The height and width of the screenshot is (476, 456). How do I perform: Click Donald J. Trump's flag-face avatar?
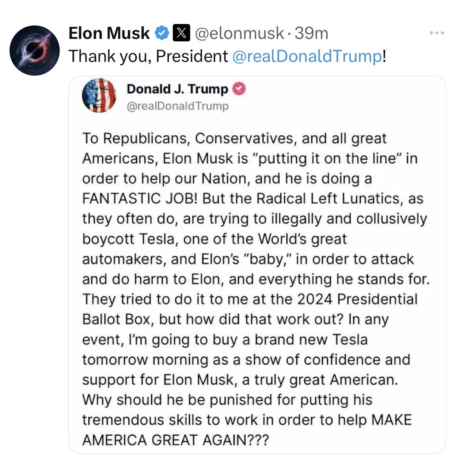tap(99, 95)
